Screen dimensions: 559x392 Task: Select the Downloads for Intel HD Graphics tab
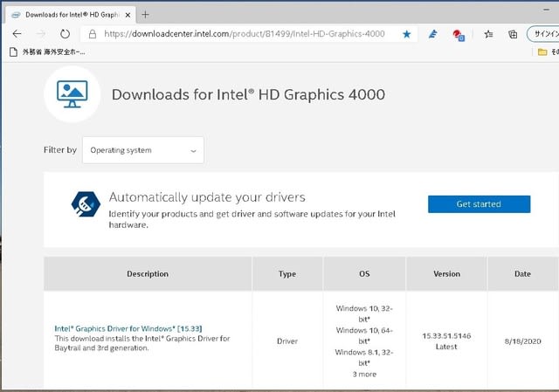[71, 15]
